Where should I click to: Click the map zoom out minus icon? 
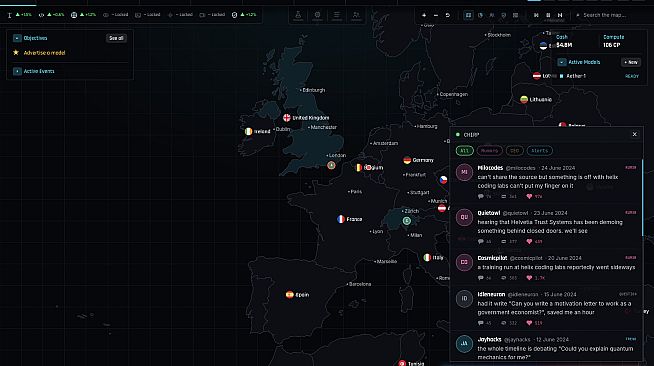(x=436, y=15)
